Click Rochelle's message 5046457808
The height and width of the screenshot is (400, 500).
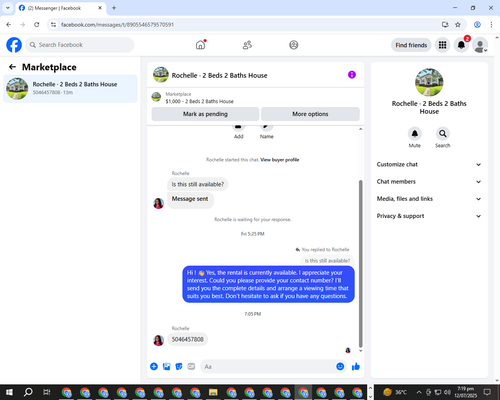187,339
